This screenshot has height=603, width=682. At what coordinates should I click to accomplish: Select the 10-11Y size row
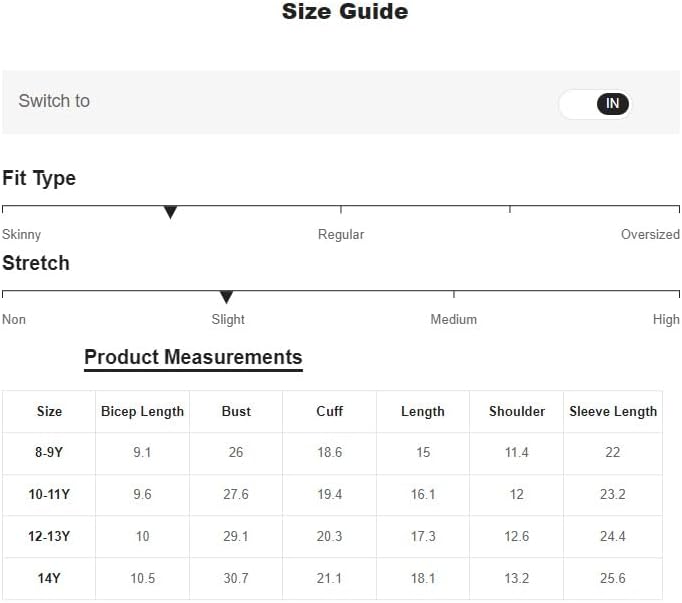(x=49, y=494)
